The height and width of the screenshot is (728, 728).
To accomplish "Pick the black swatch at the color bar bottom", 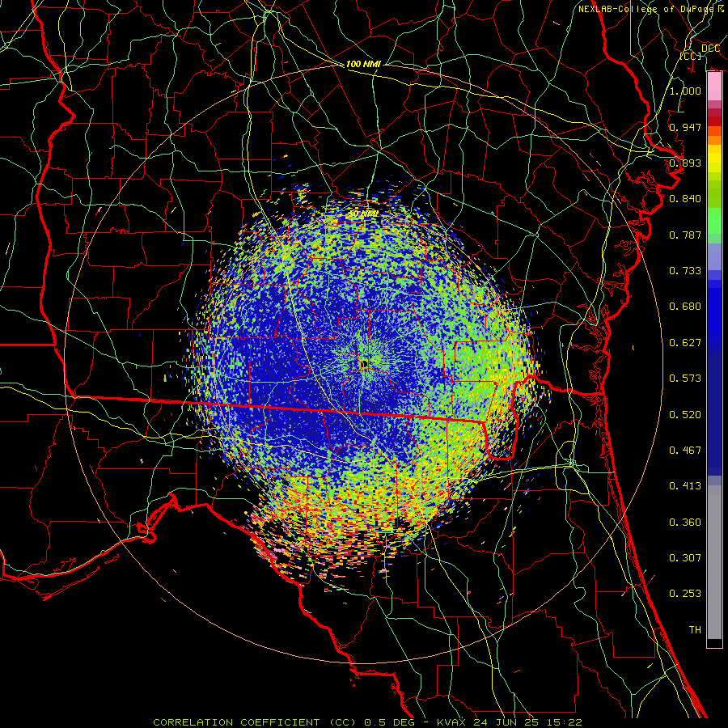I will coord(714,643).
